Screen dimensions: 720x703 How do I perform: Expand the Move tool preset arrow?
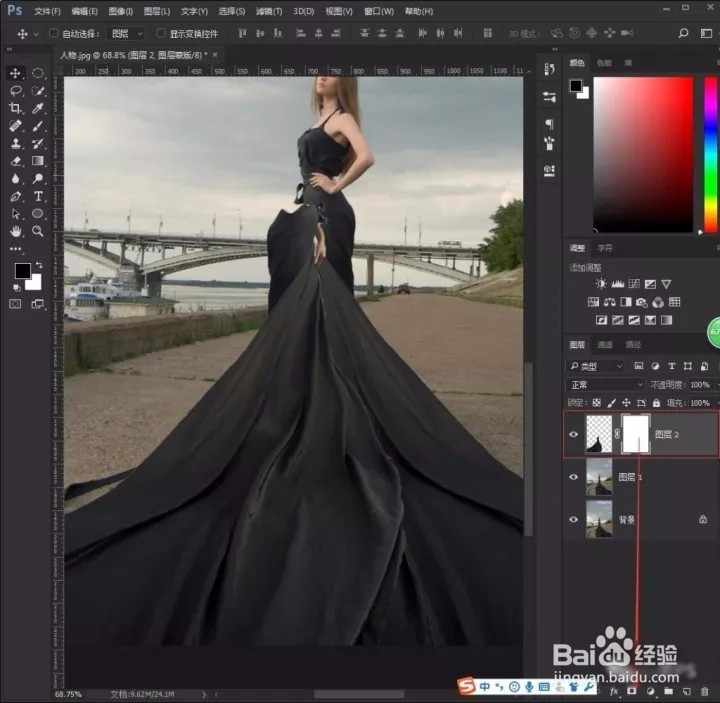click(x=36, y=34)
